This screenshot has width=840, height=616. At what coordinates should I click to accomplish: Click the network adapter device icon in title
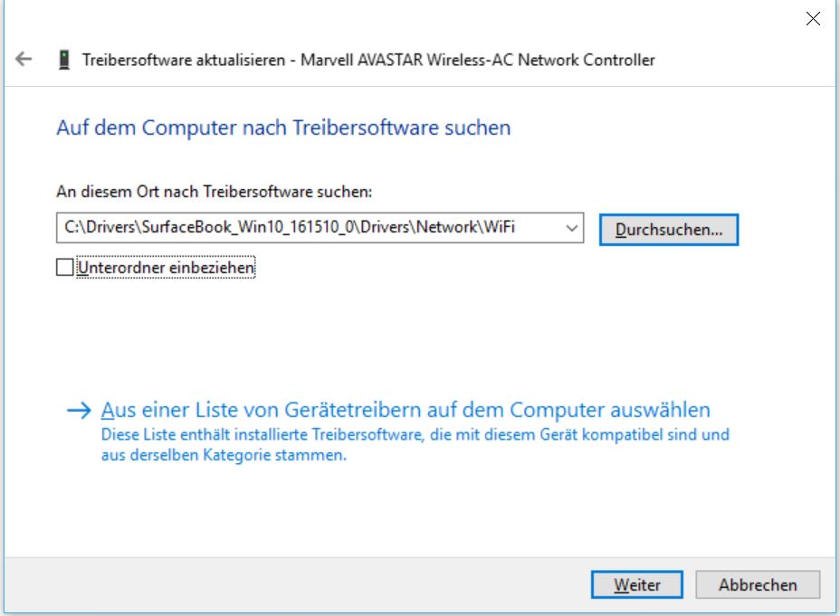(x=63, y=60)
